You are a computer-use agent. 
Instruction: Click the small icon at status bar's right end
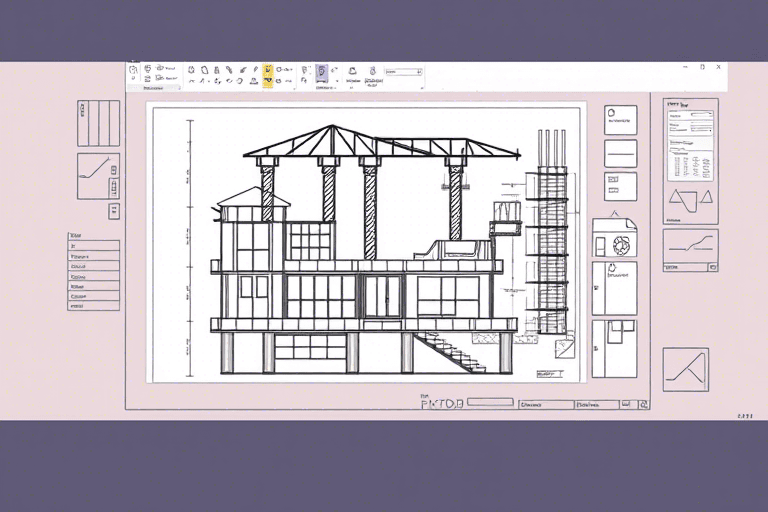(643, 405)
